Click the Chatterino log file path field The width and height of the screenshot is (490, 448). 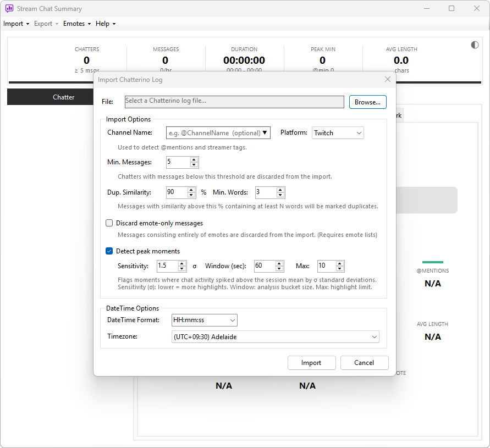(234, 102)
